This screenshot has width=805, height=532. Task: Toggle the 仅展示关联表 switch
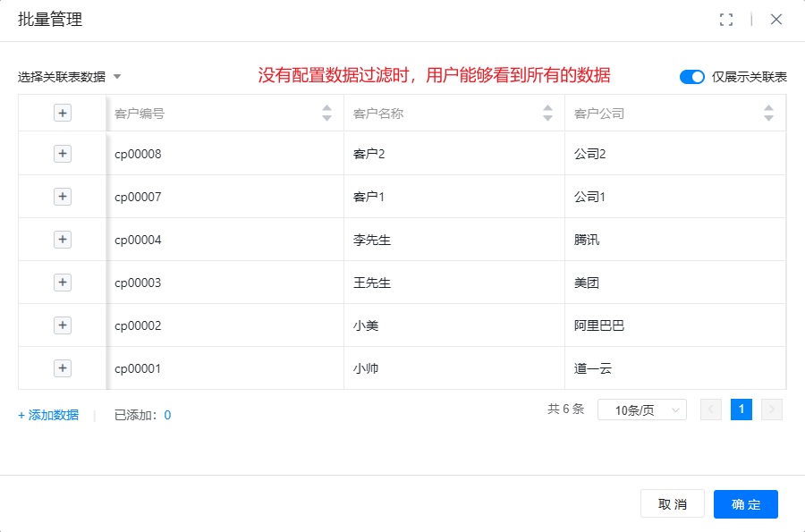(692, 77)
